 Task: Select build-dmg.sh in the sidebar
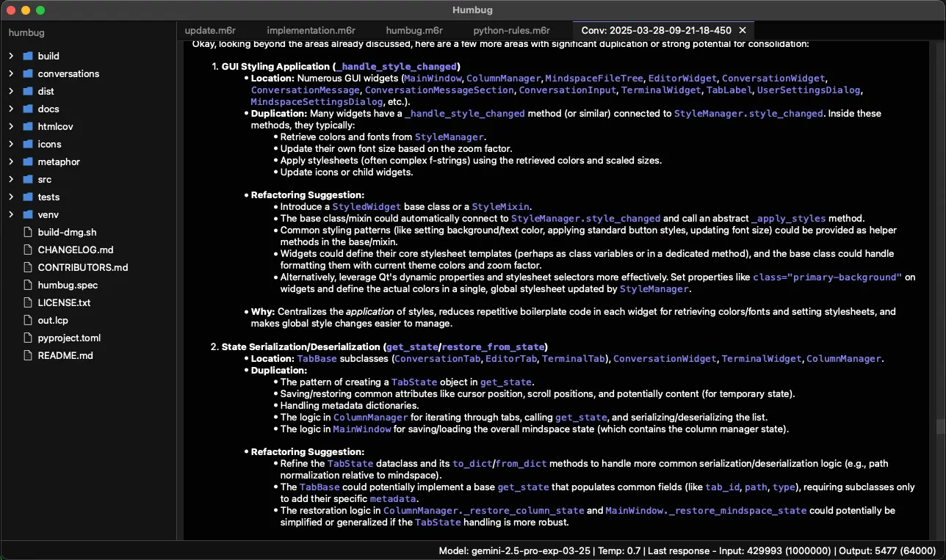[x=67, y=232]
